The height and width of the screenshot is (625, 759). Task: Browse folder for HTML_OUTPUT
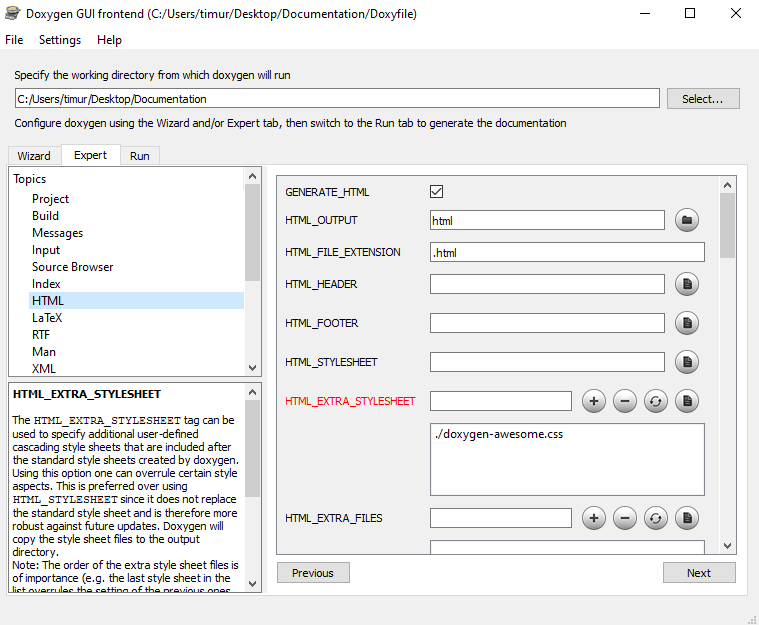[x=687, y=220]
